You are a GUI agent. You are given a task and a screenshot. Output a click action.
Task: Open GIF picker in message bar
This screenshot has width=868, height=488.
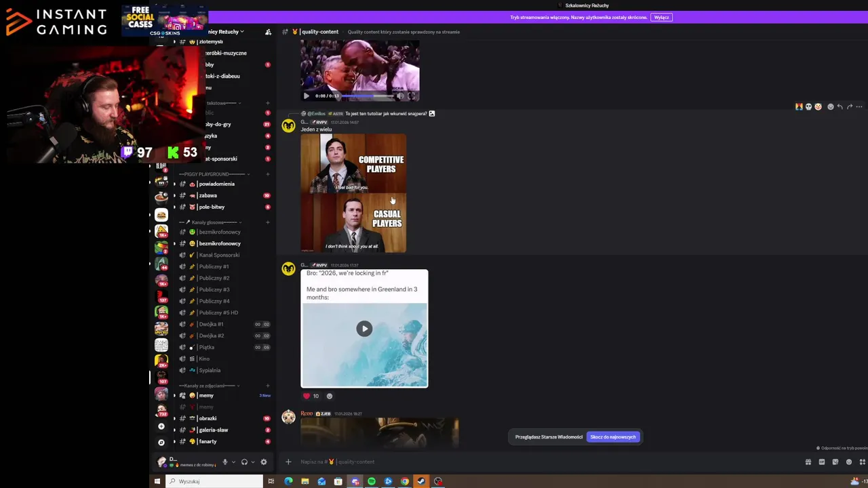[822, 462]
